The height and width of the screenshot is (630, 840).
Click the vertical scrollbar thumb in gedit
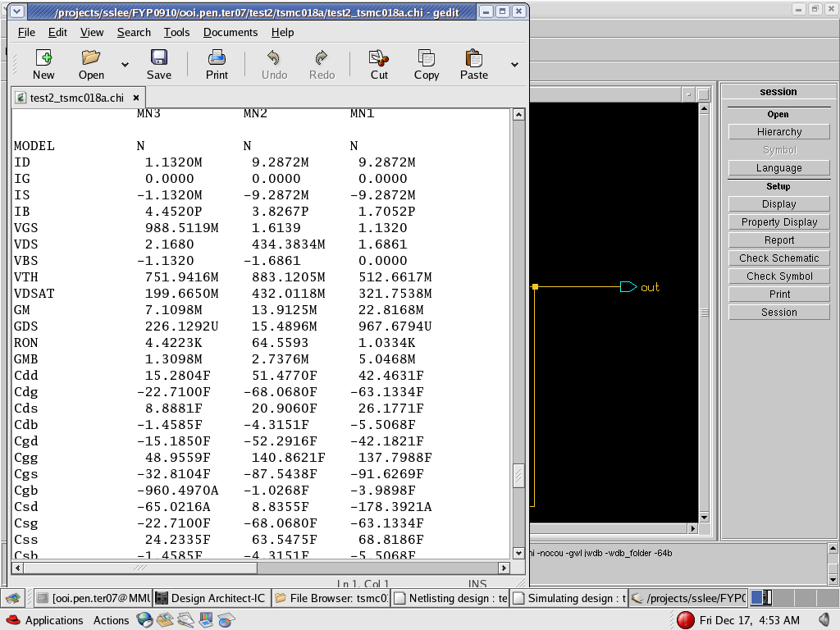[x=518, y=476]
